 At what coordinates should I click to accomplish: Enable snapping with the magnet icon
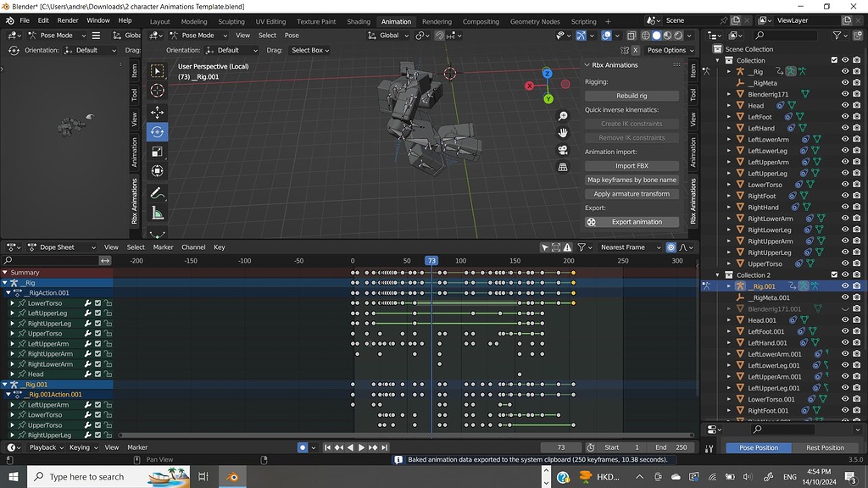[x=440, y=35]
